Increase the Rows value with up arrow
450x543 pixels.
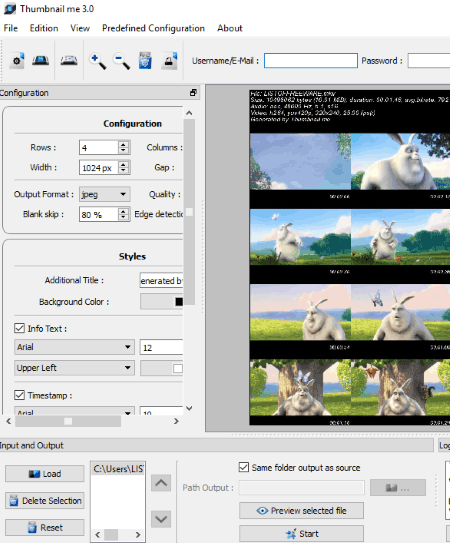(x=123, y=144)
